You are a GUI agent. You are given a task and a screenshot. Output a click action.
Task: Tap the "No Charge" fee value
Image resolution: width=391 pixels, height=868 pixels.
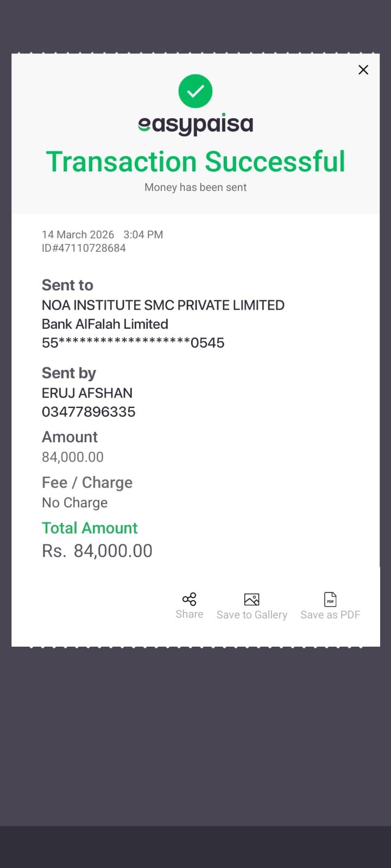click(x=74, y=503)
